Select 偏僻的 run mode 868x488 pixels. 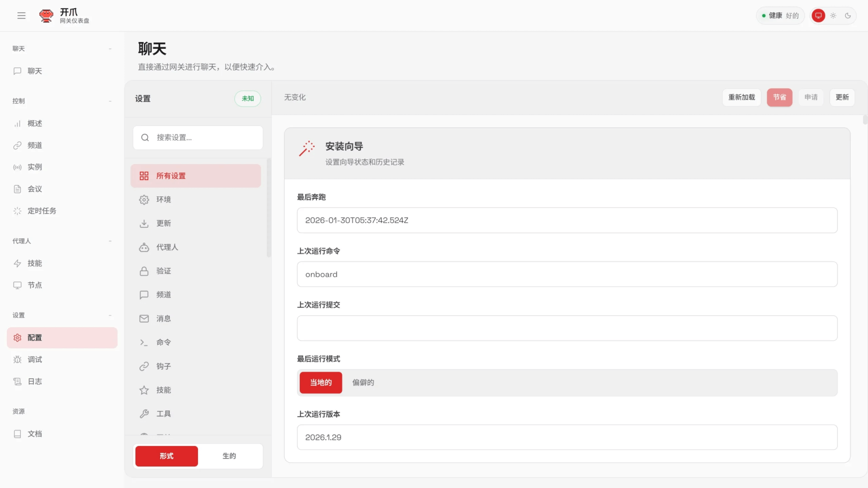(363, 382)
